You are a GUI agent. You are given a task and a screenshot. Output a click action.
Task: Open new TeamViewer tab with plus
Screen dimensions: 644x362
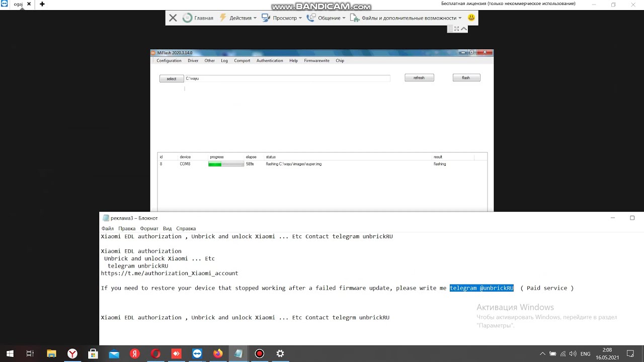click(42, 4)
